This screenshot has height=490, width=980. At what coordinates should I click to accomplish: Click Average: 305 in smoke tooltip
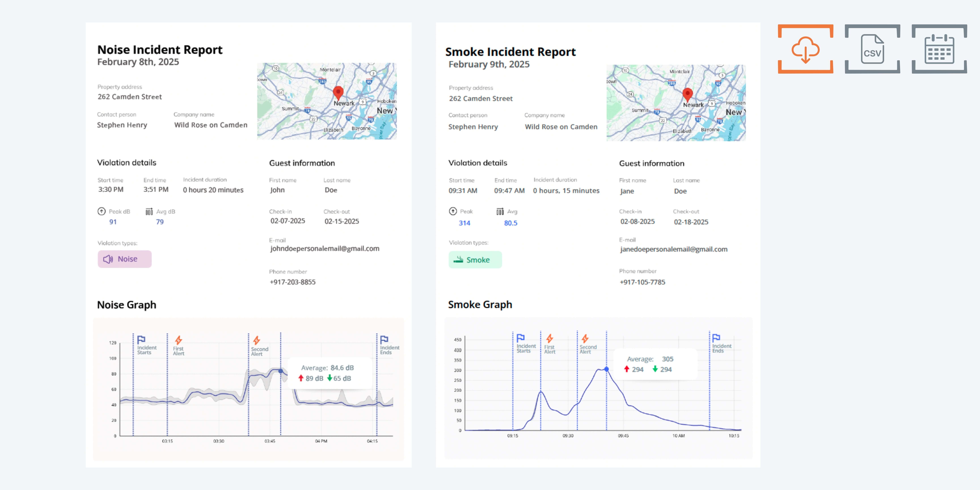[650, 359]
